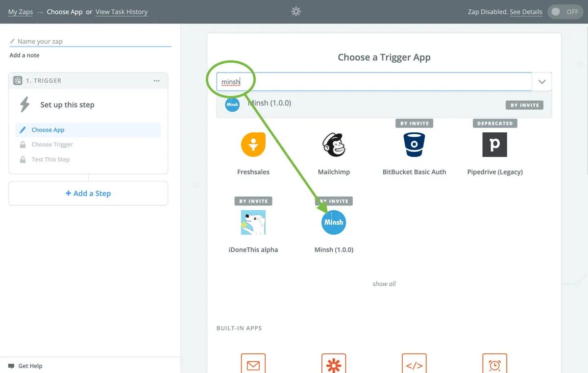Image resolution: width=588 pixels, height=373 pixels.
Task: Click the Minsh logo in search result
Action: (232, 104)
